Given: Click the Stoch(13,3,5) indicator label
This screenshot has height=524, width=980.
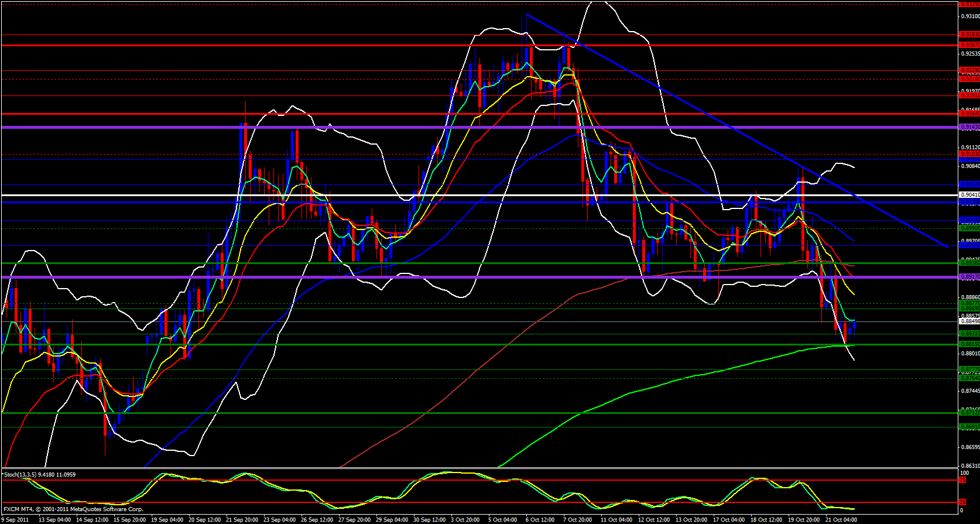Looking at the screenshot, I should click(39, 475).
